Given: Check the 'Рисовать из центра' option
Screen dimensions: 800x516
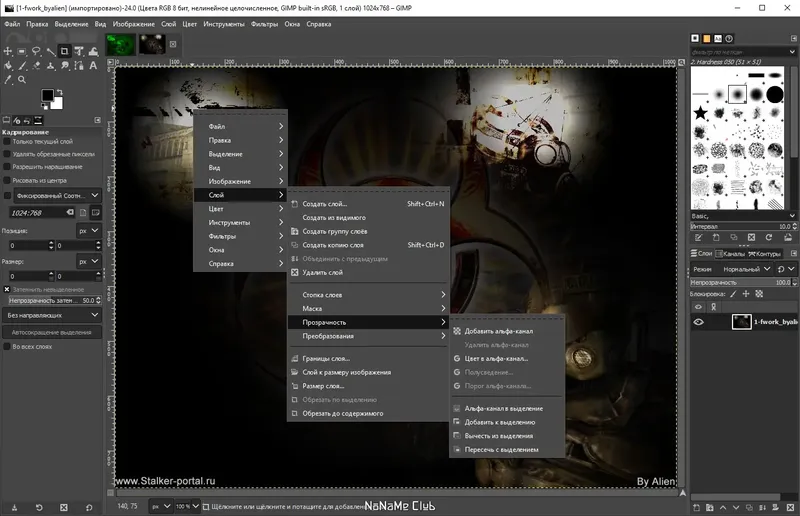Looking at the screenshot, I should point(6,180).
